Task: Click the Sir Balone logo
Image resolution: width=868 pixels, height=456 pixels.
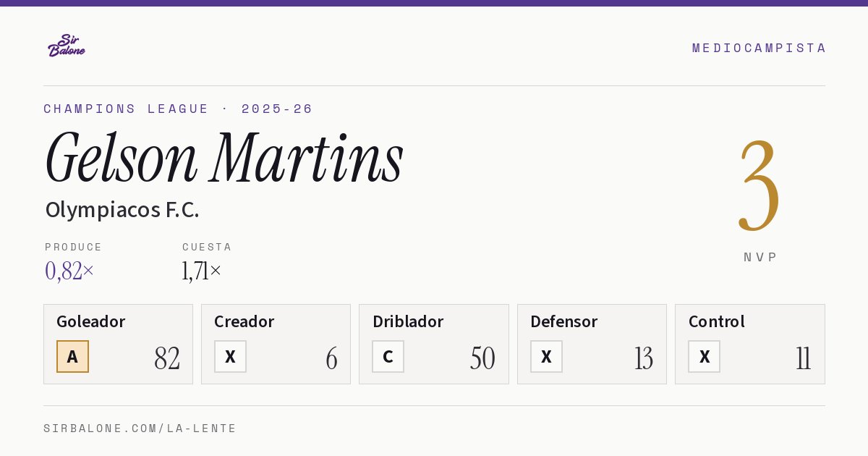Action: [x=67, y=46]
